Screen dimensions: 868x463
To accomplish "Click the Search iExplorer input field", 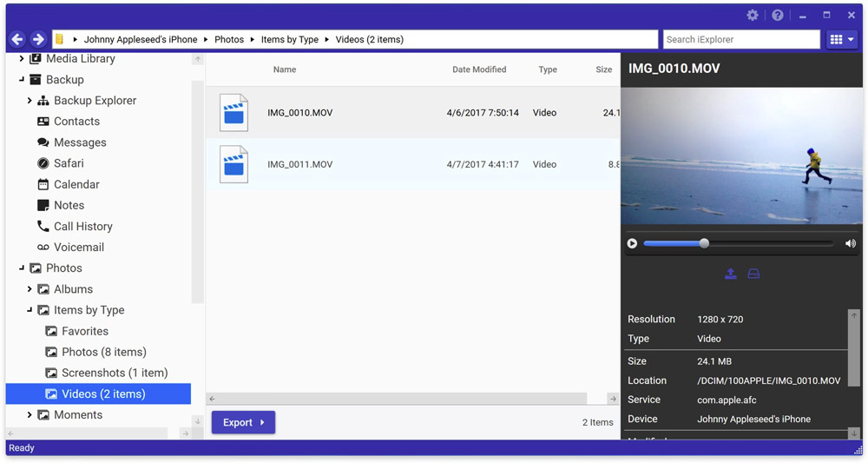I will (741, 39).
